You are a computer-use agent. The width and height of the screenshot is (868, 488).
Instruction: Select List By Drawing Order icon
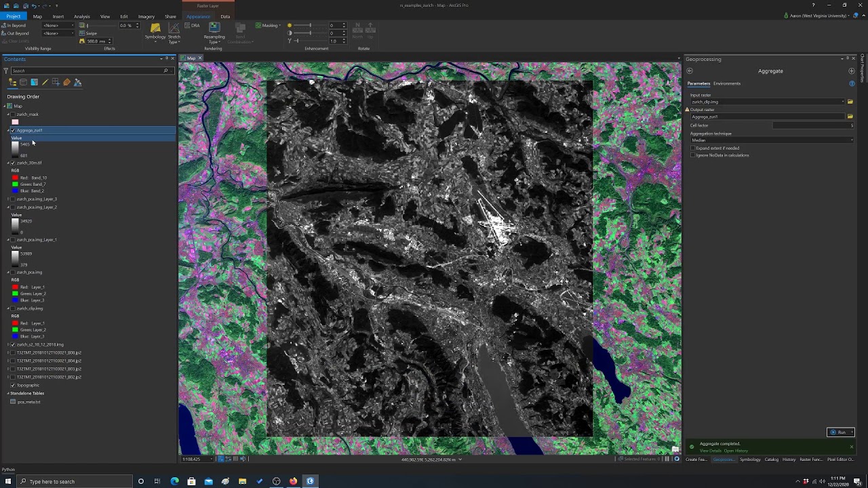(12, 83)
